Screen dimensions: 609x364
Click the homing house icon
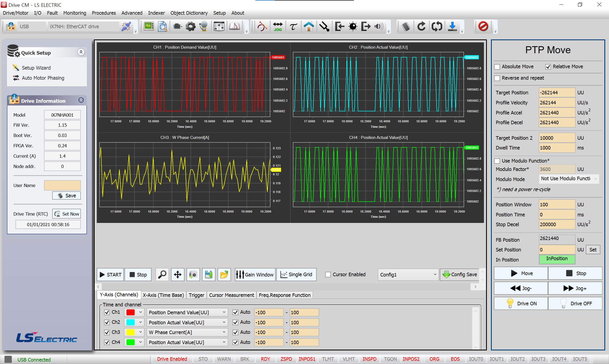(x=309, y=26)
